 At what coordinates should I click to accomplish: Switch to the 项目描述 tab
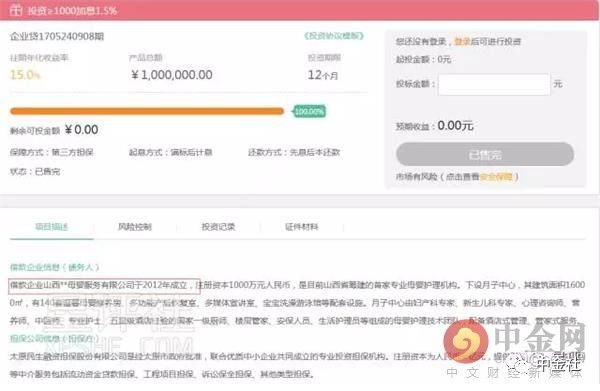pyautogui.click(x=52, y=227)
